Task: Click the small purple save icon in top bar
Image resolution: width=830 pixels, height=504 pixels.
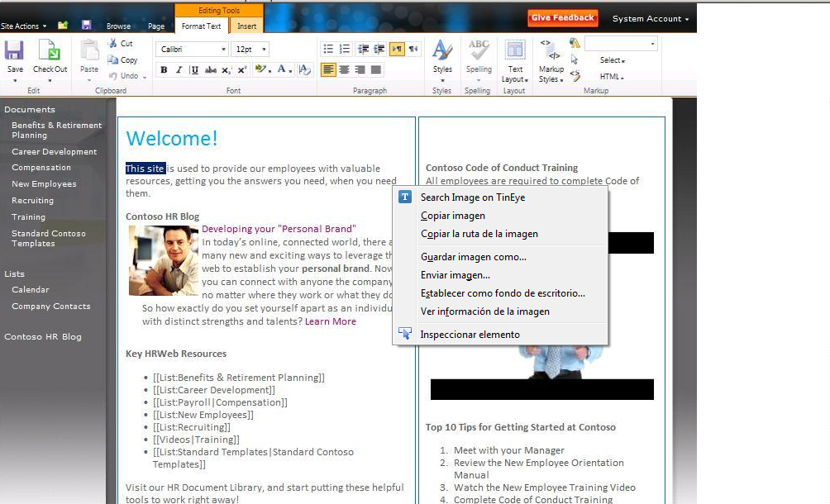Action: (86, 25)
